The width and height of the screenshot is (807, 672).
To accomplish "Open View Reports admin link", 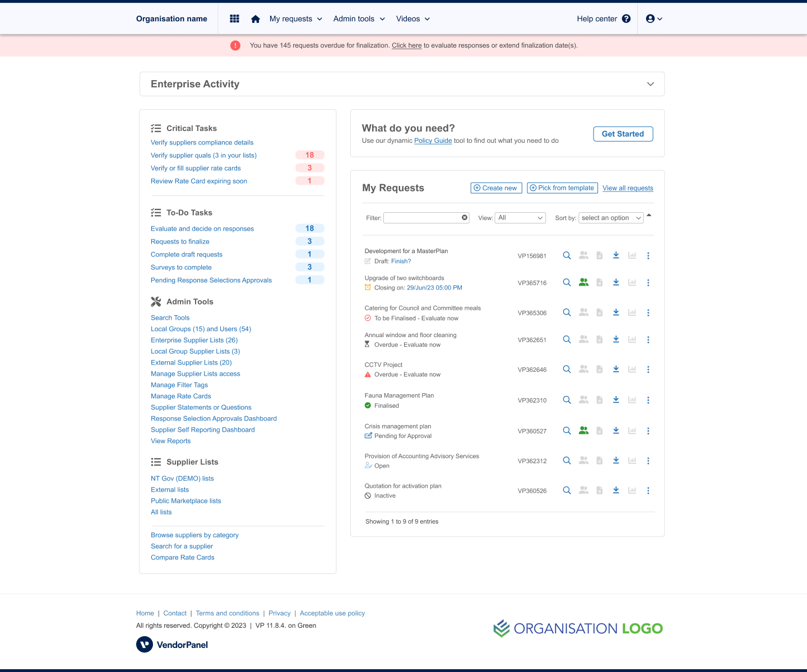I will tap(171, 441).
